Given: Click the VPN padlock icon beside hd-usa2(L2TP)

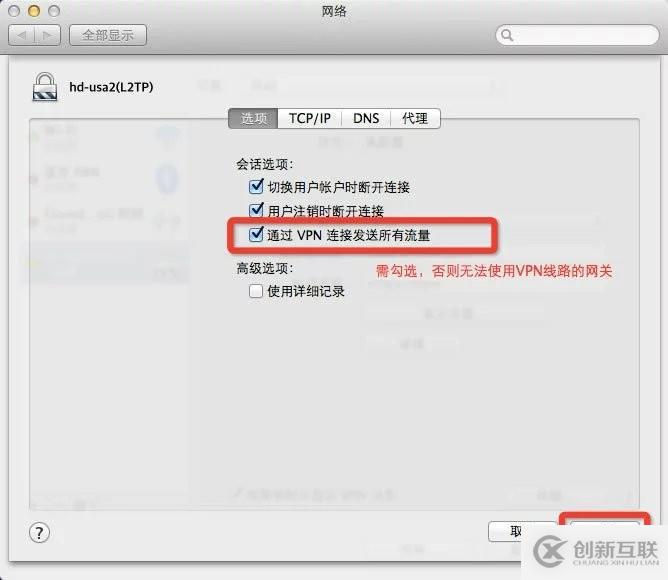Looking at the screenshot, I should point(45,87).
